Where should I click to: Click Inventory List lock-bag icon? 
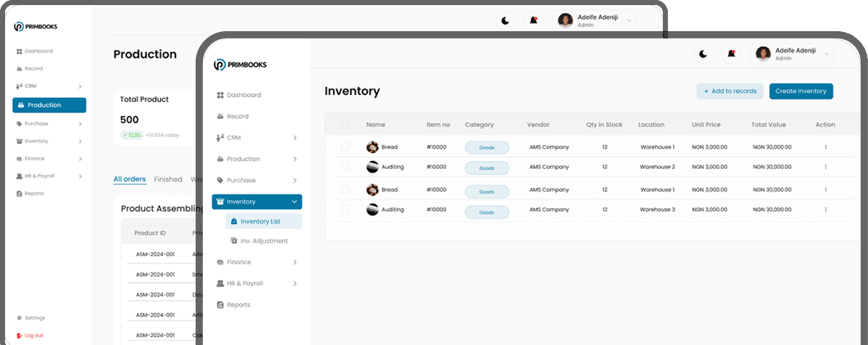[x=233, y=222]
